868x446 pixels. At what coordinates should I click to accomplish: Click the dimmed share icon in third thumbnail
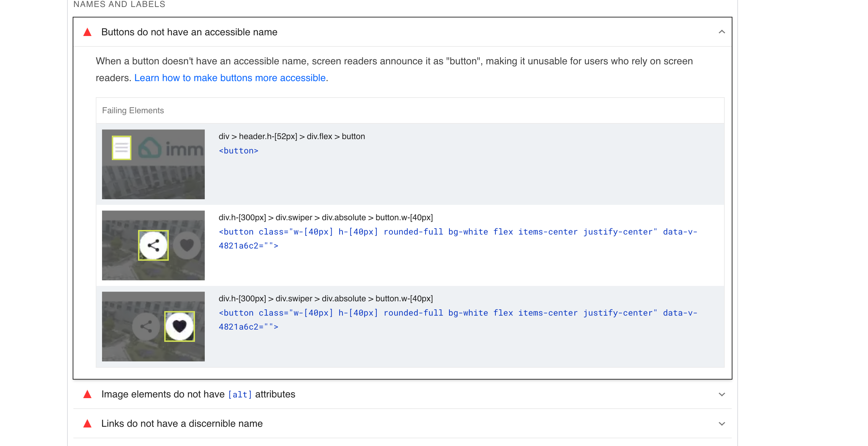[146, 326]
